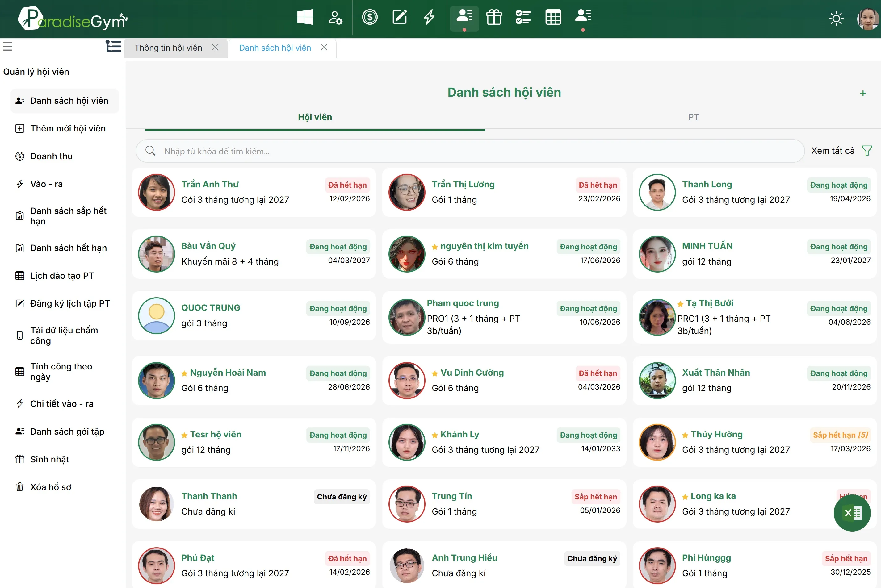Select the Hội viên sub-tab
Viewport: 881px width, 588px height.
315,117
